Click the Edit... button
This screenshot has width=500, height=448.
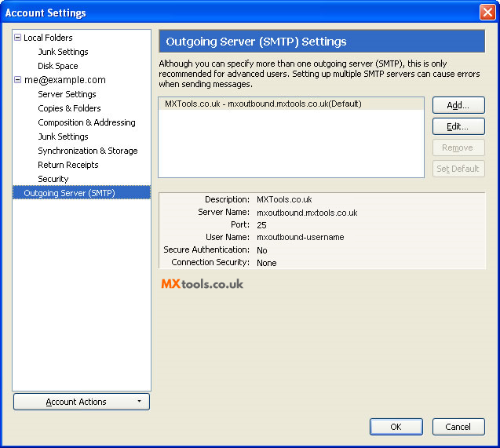click(x=458, y=126)
